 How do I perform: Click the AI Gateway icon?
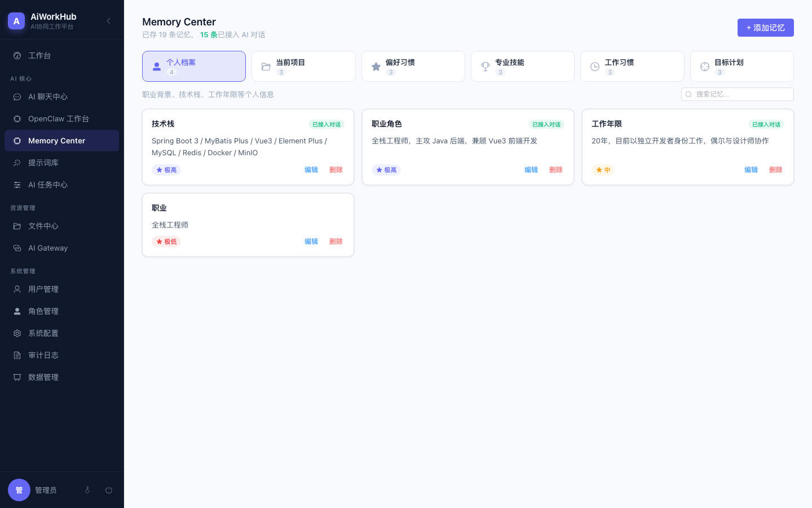(17, 248)
